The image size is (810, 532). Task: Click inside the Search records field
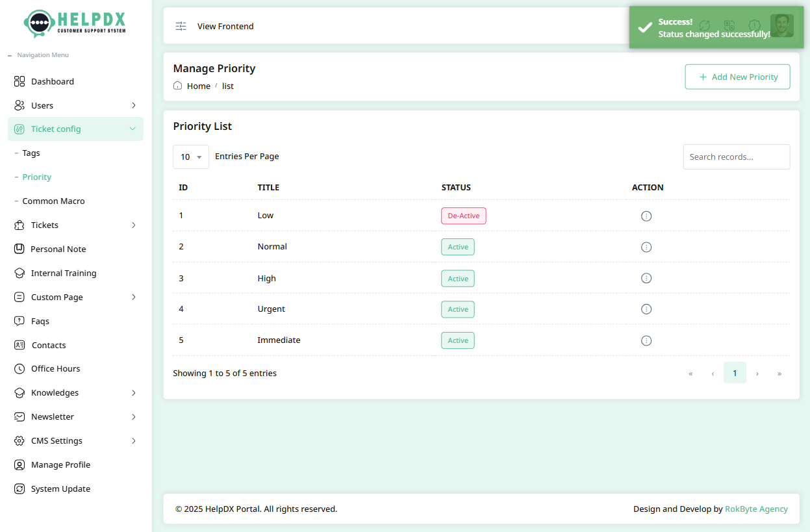point(736,157)
